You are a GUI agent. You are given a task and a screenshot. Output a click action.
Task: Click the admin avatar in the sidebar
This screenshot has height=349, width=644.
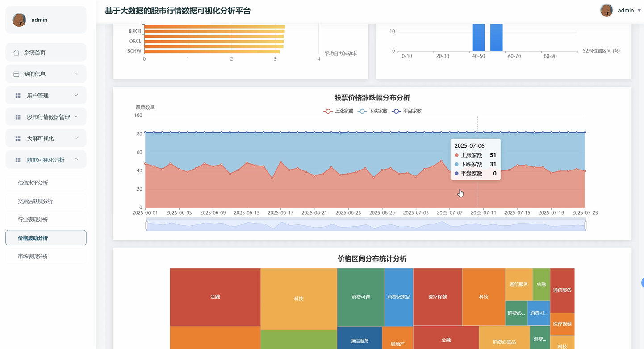[19, 20]
